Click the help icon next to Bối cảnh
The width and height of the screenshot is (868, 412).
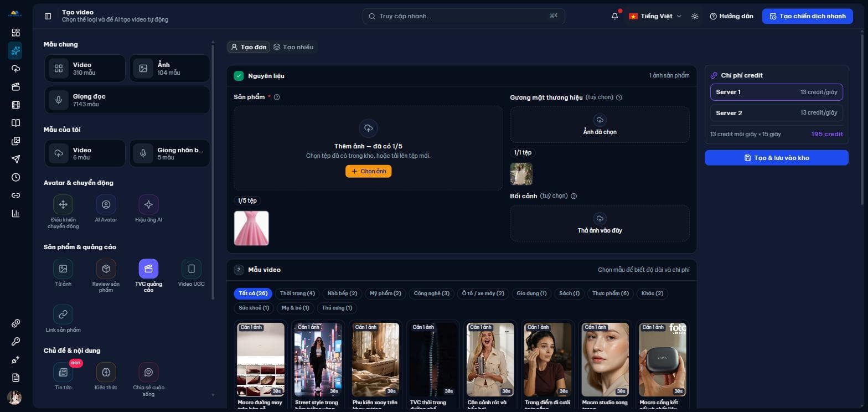pyautogui.click(x=574, y=196)
